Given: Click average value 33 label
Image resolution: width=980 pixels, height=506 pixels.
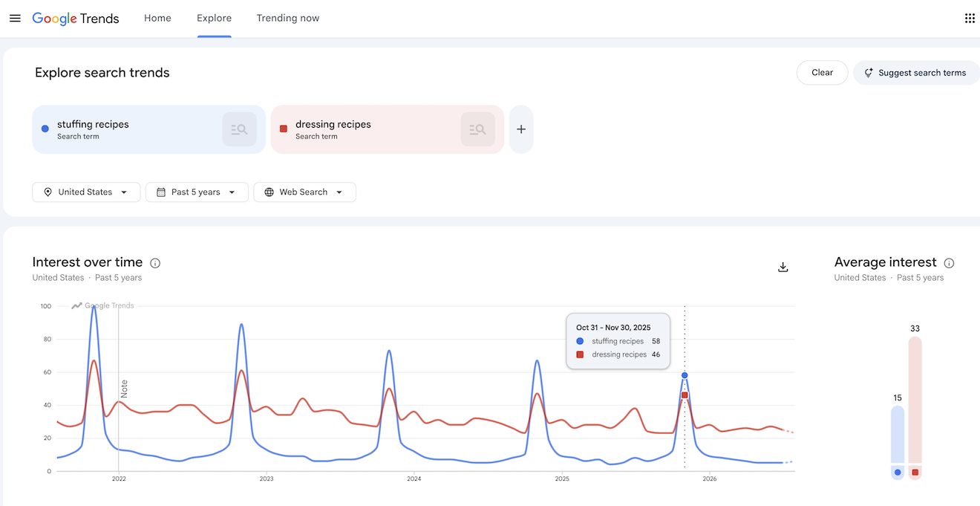Looking at the screenshot, I should (915, 328).
